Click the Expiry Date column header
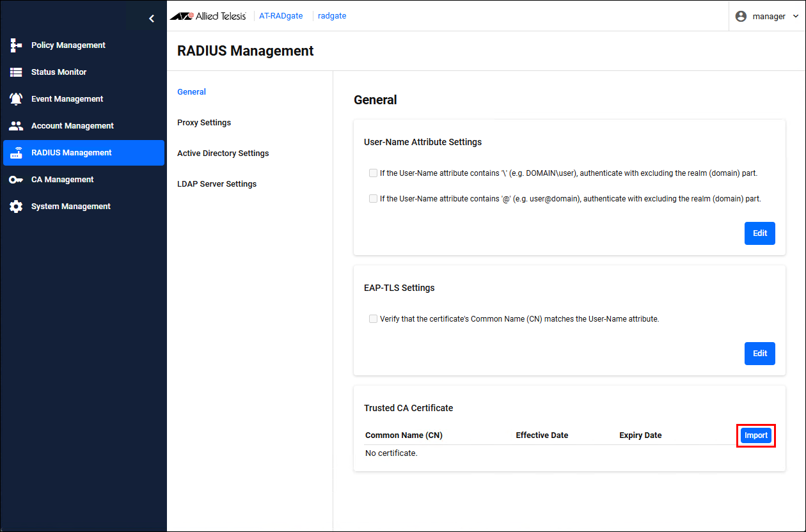This screenshot has height=532, width=806. pyautogui.click(x=640, y=435)
